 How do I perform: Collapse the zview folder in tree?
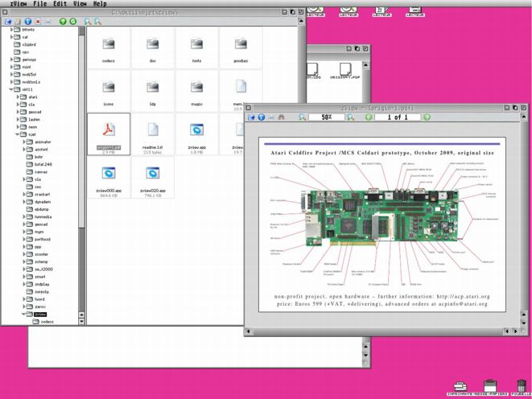pyautogui.click(x=24, y=315)
